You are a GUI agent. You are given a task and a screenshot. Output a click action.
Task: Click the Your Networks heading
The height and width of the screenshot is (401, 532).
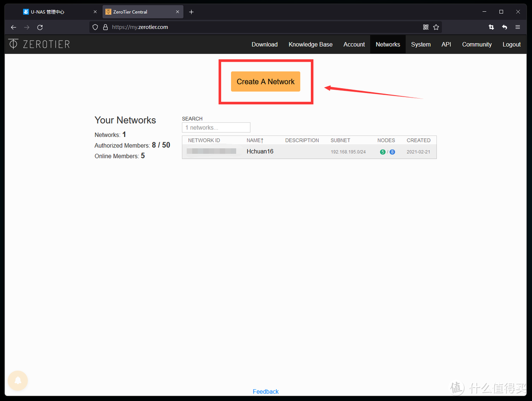pos(125,120)
